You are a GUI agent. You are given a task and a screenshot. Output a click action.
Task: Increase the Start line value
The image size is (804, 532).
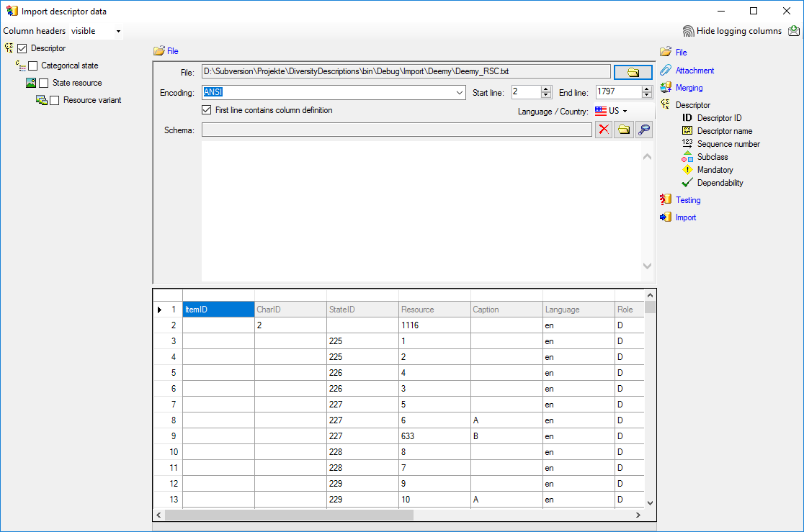[546, 89]
